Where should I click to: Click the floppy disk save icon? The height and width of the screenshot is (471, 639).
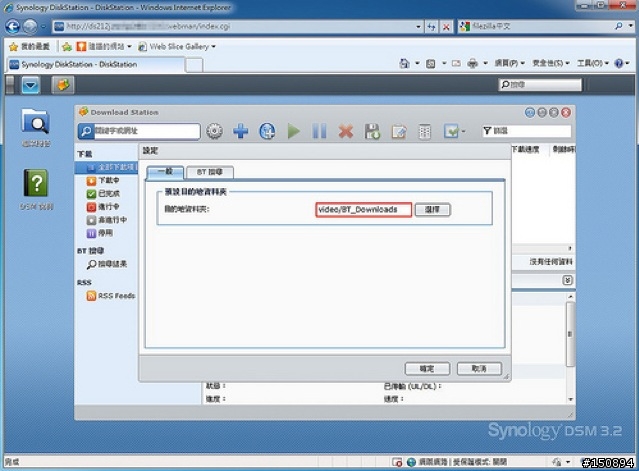pyautogui.click(x=372, y=131)
